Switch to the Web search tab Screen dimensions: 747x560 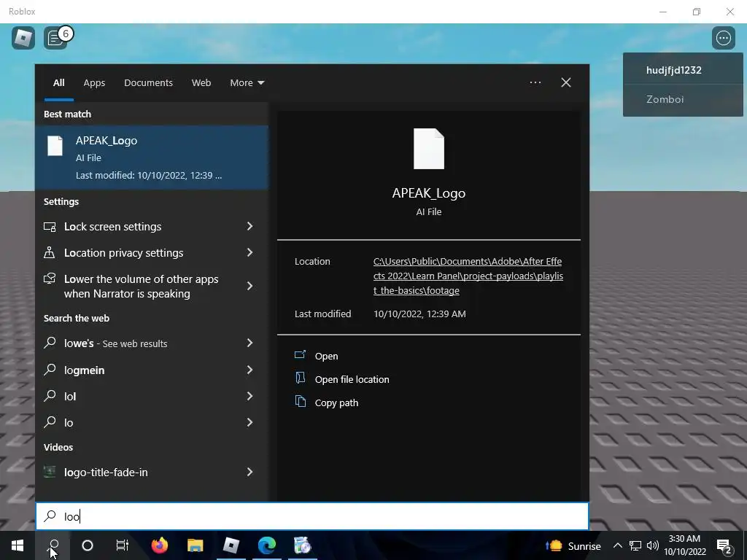click(x=201, y=83)
